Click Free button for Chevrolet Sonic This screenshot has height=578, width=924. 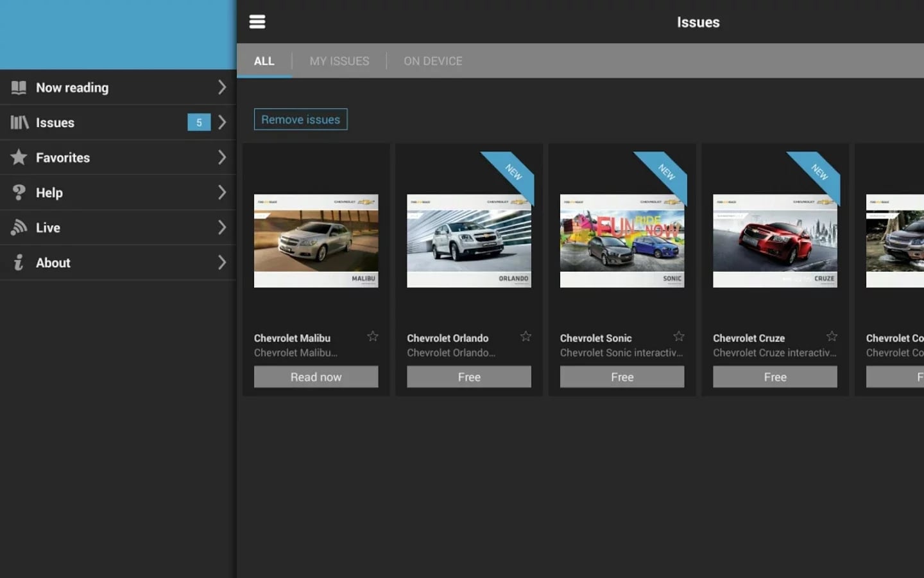622,377
